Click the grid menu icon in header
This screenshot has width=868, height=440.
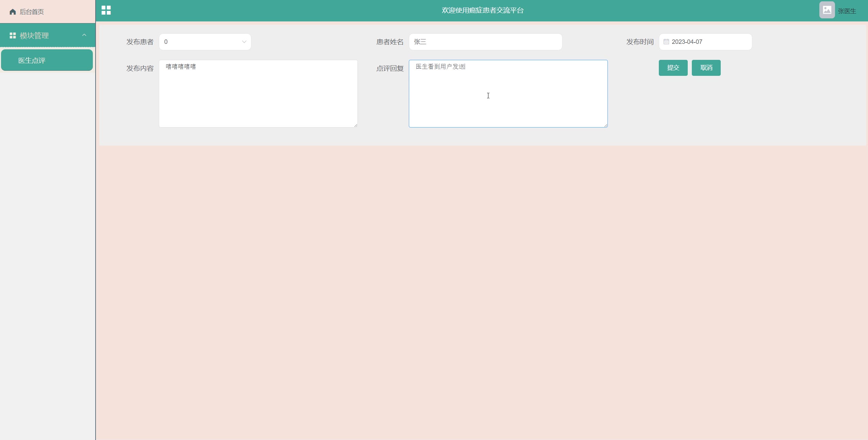(106, 10)
